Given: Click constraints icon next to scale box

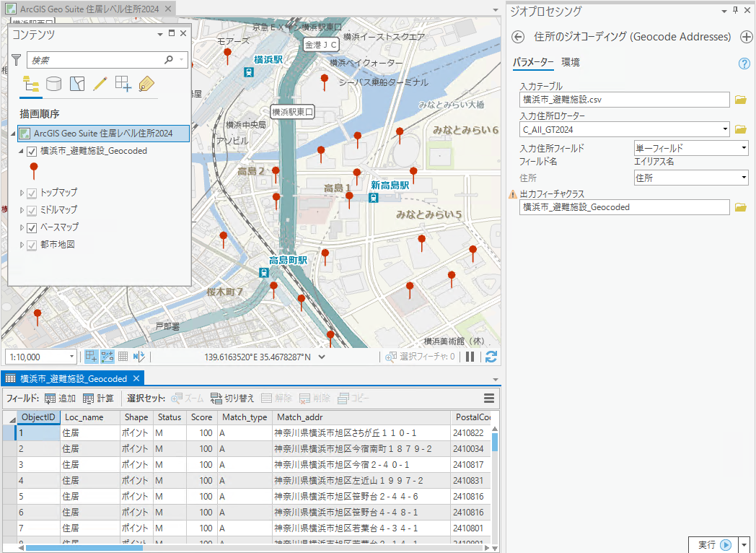Looking at the screenshot, I should pos(91,357).
